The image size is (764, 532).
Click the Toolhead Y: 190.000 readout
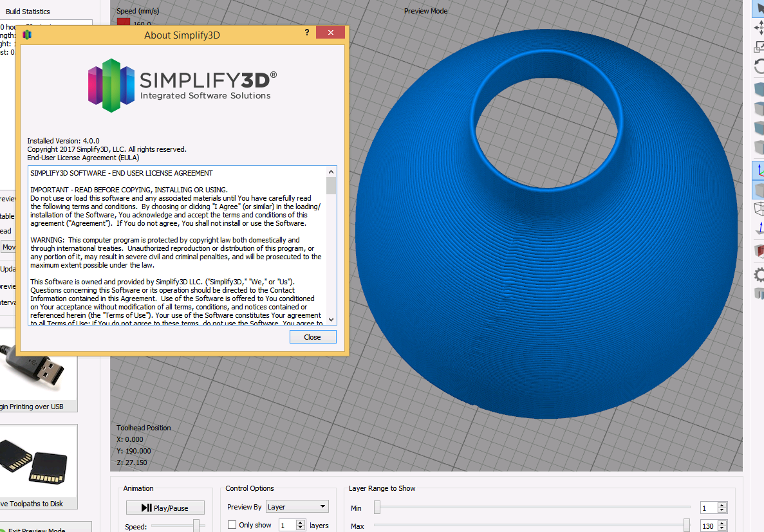134,451
